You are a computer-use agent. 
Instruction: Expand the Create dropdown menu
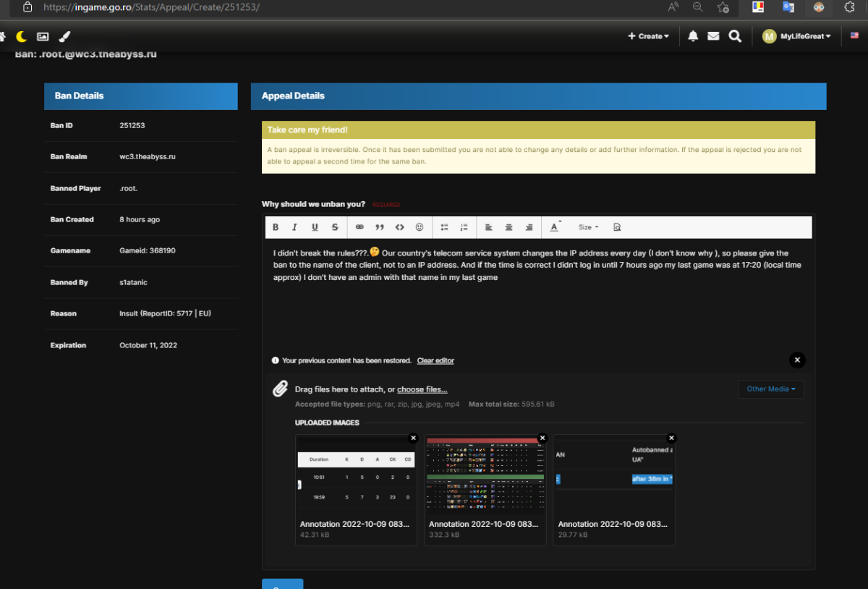coord(648,36)
